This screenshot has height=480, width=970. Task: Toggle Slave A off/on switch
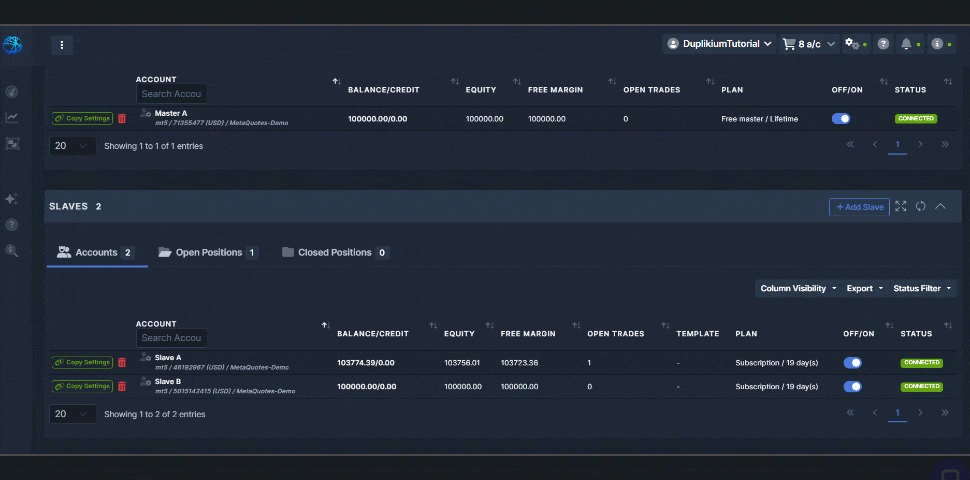(853, 362)
